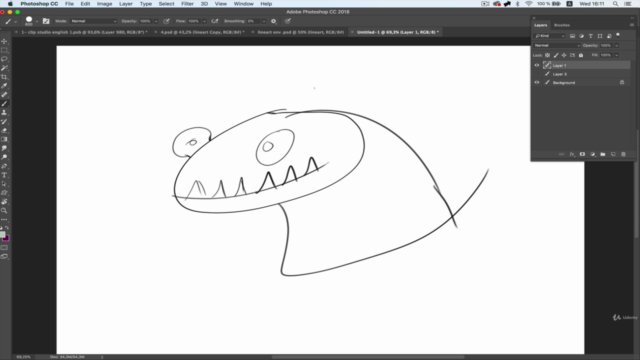Select the Crop tool
The height and width of the screenshot is (360, 640).
4,77
